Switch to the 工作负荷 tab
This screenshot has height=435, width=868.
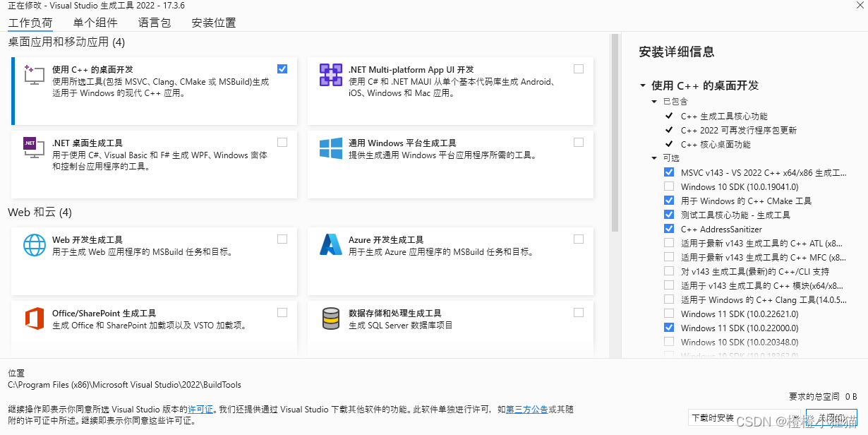30,23
